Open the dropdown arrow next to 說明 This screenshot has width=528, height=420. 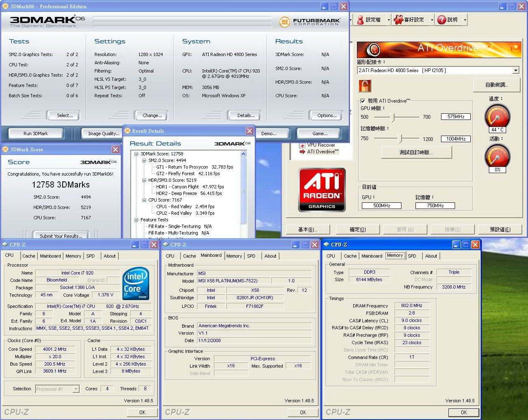coord(465,19)
